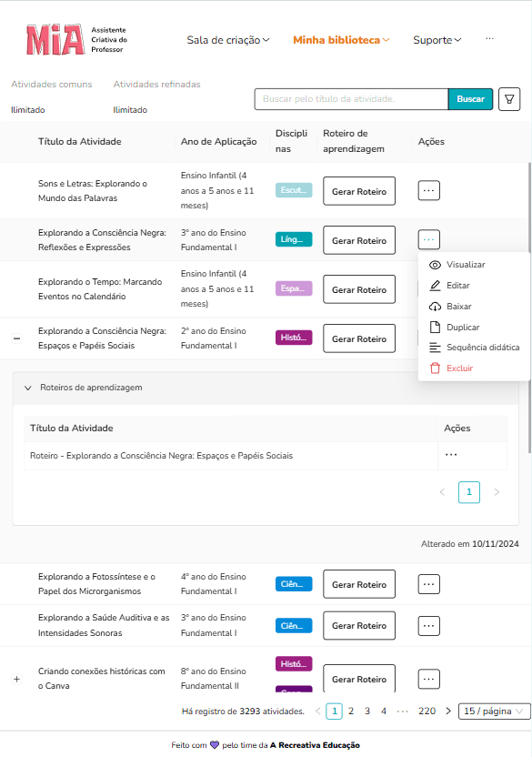Open the header overflow dots menu

[x=489, y=38]
